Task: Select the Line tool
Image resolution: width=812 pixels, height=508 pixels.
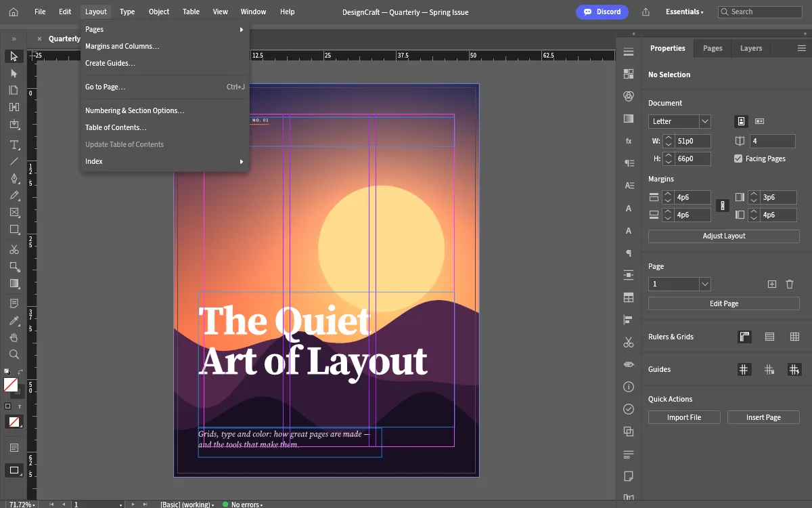Action: click(x=14, y=161)
